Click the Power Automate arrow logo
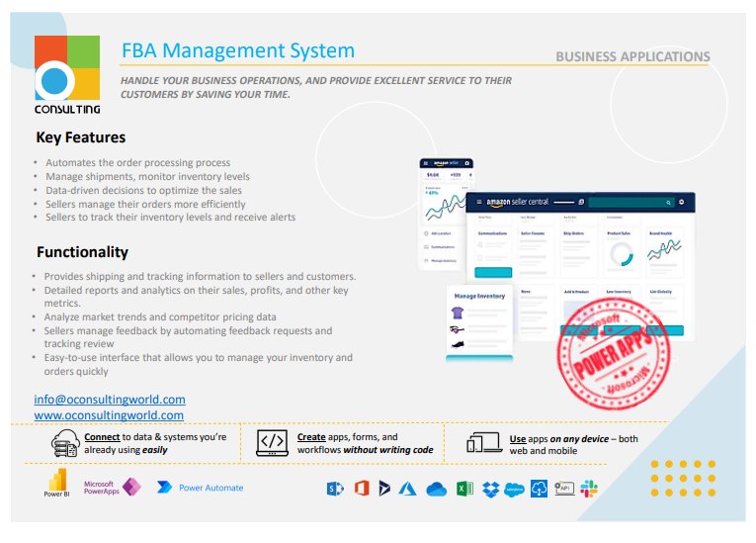 coord(164,487)
